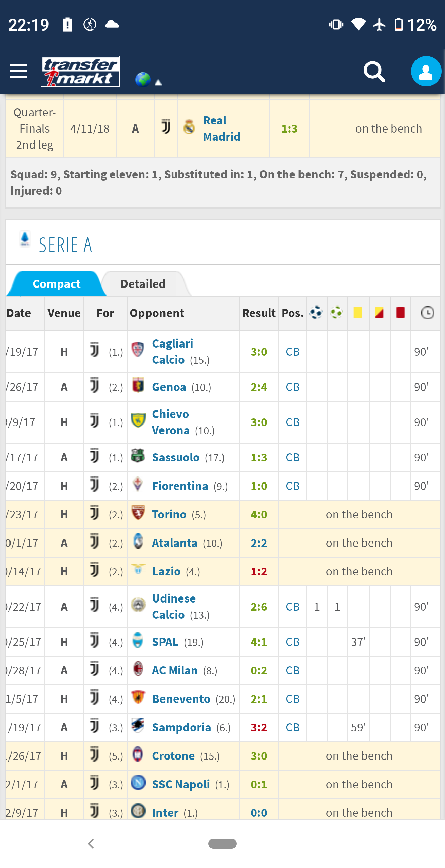Switch to the Detailed tab
The image size is (445, 868).
(143, 284)
